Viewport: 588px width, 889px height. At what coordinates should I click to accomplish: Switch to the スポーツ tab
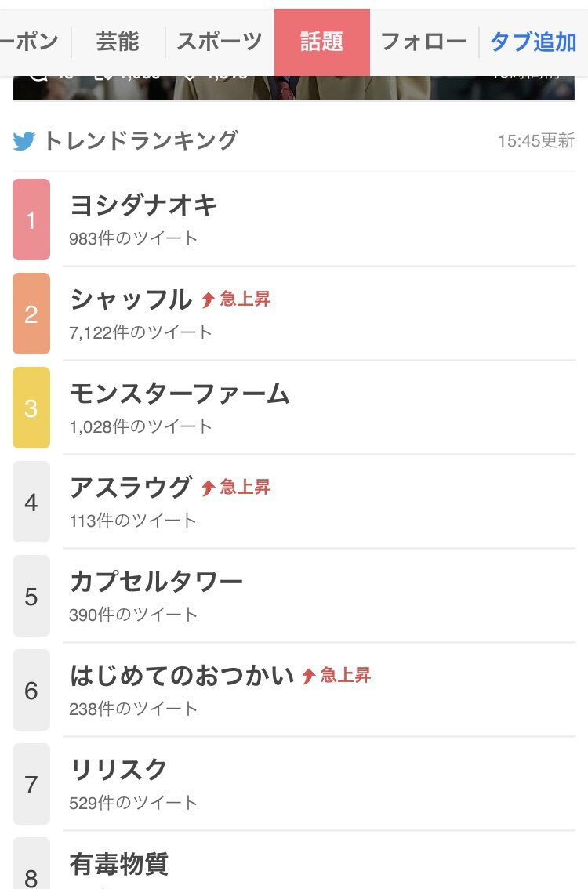220,42
